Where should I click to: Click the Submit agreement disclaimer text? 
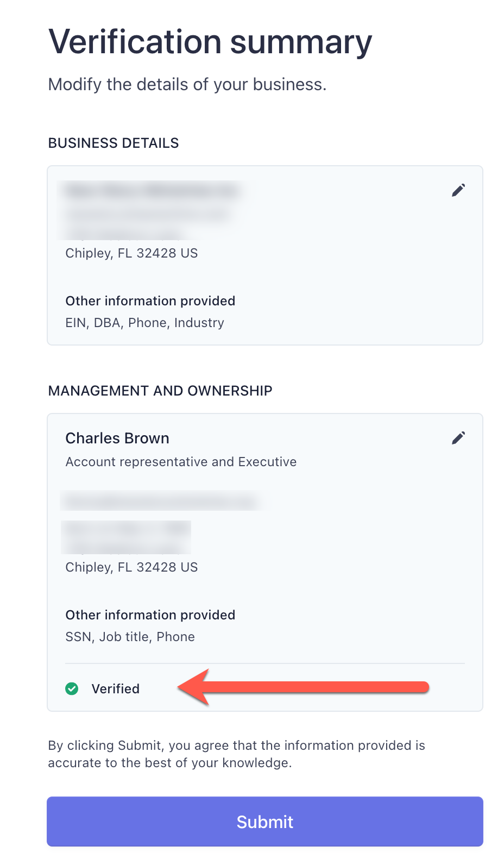click(236, 754)
